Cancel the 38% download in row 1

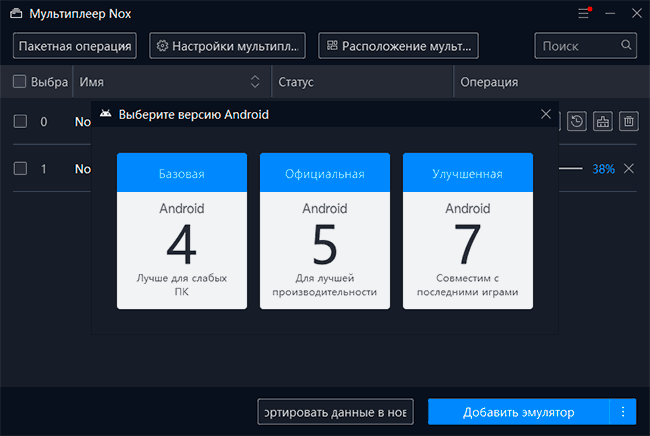click(x=629, y=169)
